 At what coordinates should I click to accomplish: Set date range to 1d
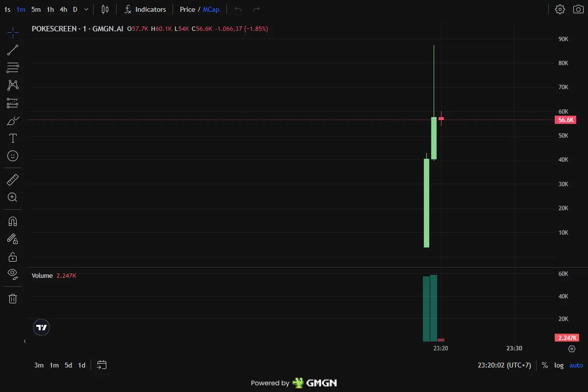click(x=82, y=365)
